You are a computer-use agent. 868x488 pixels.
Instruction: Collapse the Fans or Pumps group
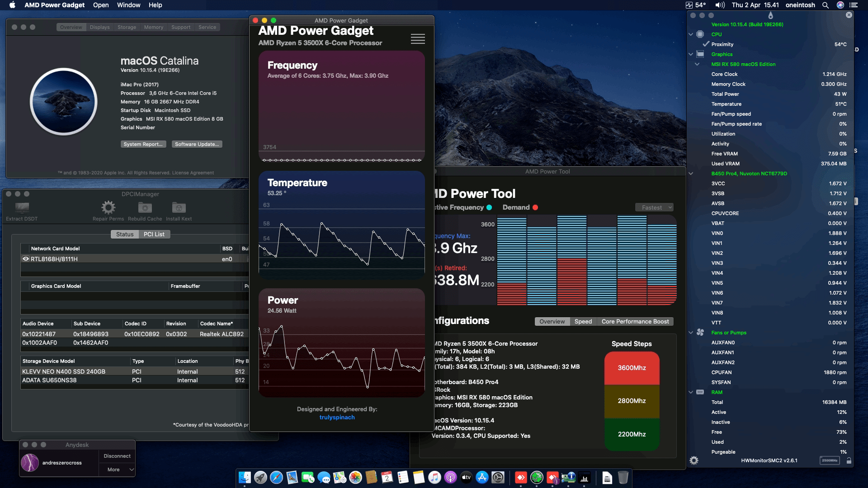pos(691,333)
